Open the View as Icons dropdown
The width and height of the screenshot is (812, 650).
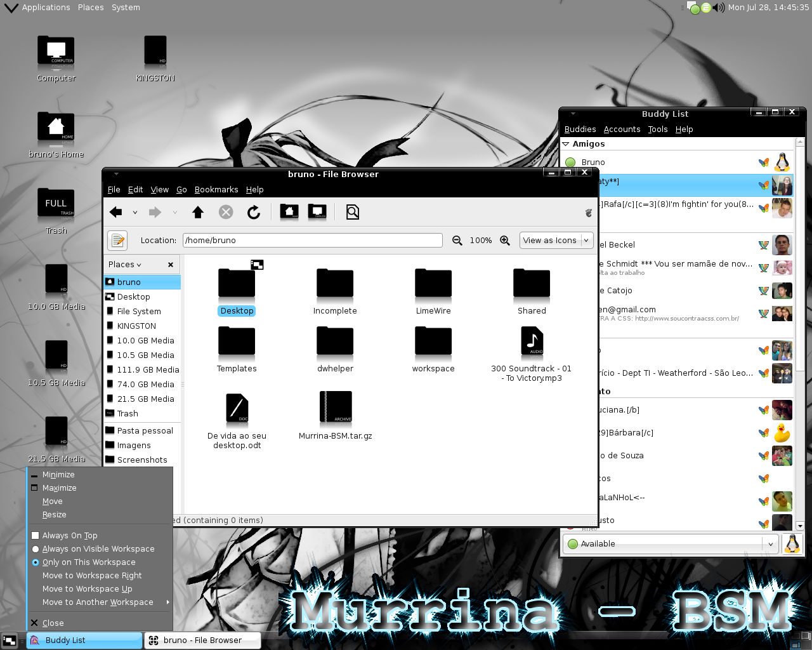[x=556, y=241]
